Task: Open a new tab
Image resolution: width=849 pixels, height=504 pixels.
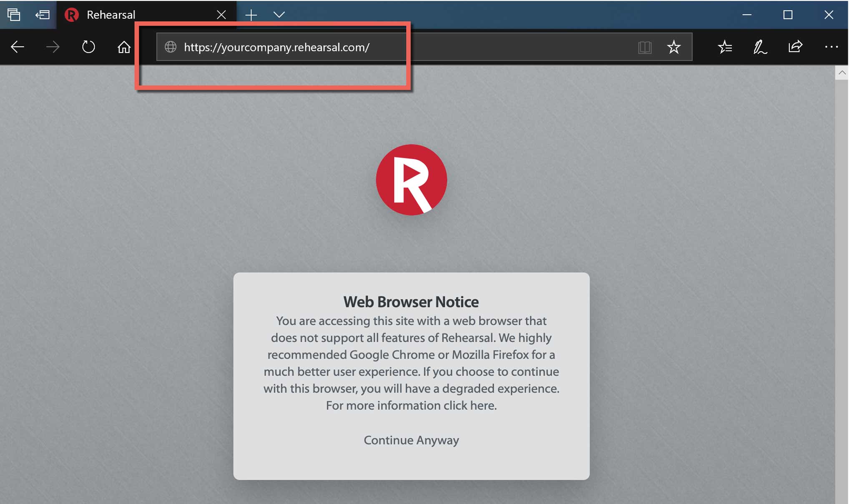Action: pyautogui.click(x=251, y=15)
